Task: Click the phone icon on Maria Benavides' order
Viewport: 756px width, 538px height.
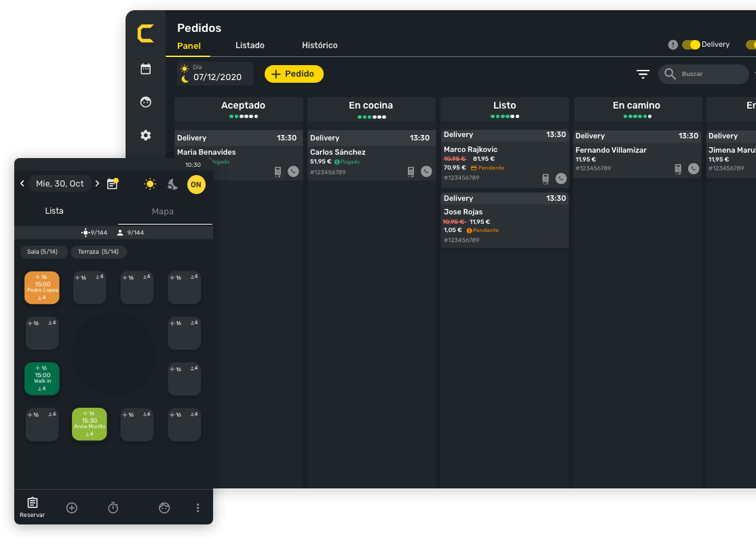Action: 293,172
